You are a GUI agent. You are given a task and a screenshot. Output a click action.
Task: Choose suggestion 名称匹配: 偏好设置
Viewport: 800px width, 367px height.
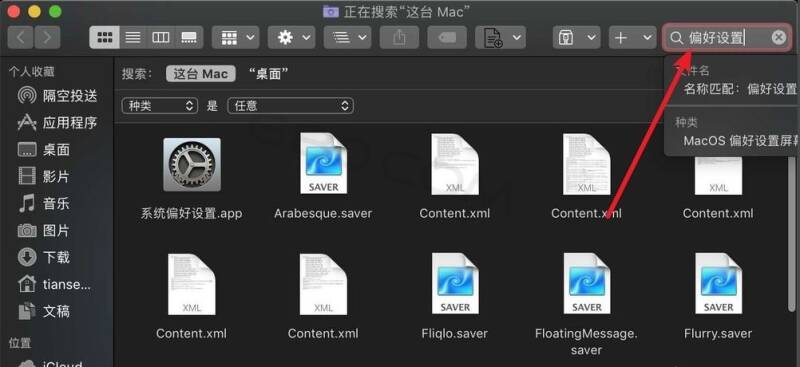pos(740,89)
